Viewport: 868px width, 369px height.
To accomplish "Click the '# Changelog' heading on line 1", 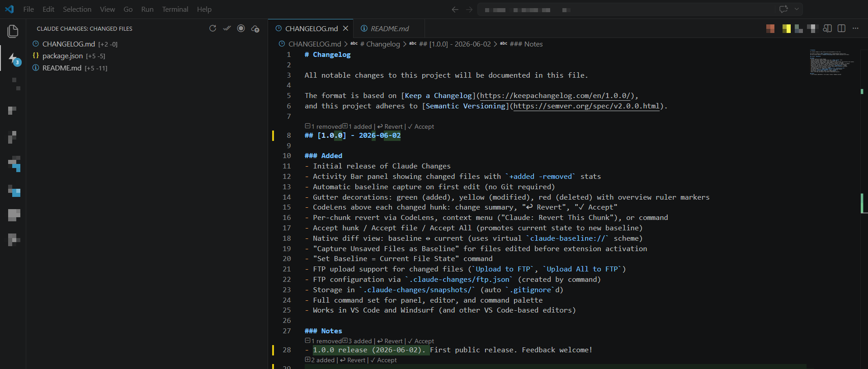I will click(x=327, y=55).
